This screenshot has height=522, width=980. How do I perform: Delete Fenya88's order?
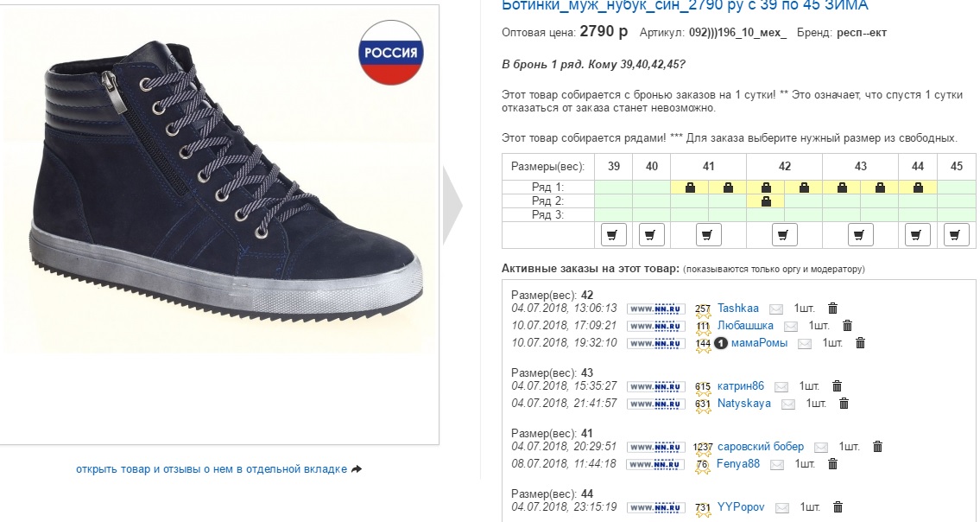pos(832,464)
